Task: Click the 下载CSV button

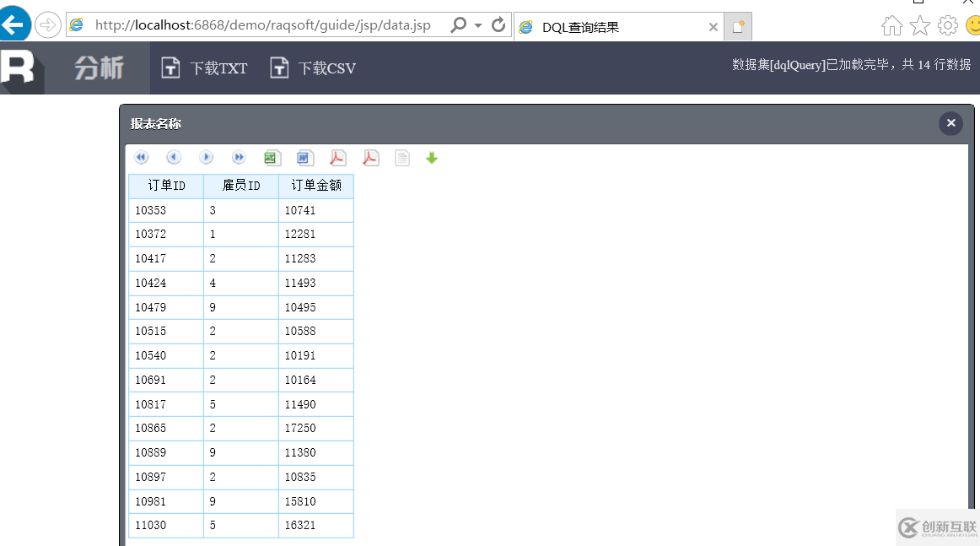Action: click(x=313, y=68)
